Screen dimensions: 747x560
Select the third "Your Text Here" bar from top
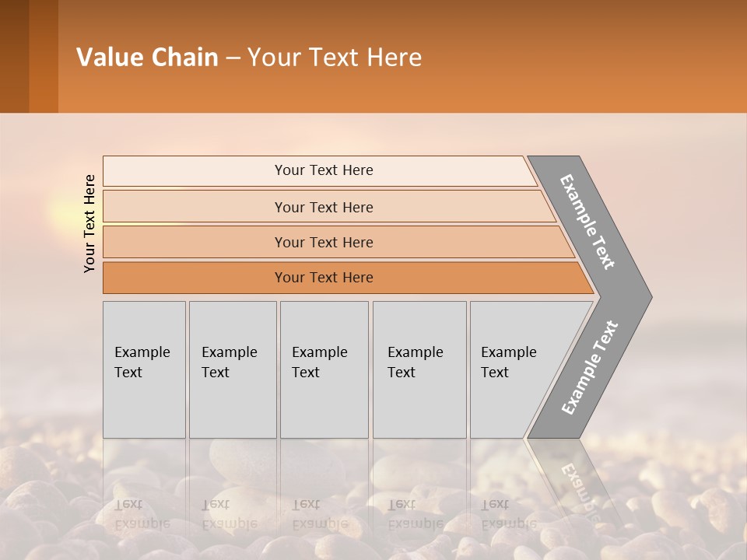(324, 242)
